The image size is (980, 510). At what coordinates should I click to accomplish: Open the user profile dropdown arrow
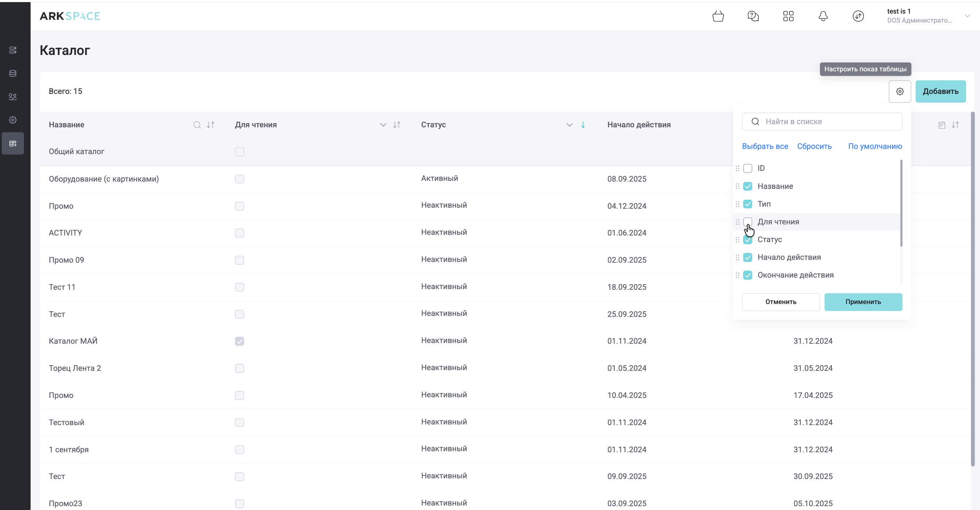click(967, 16)
